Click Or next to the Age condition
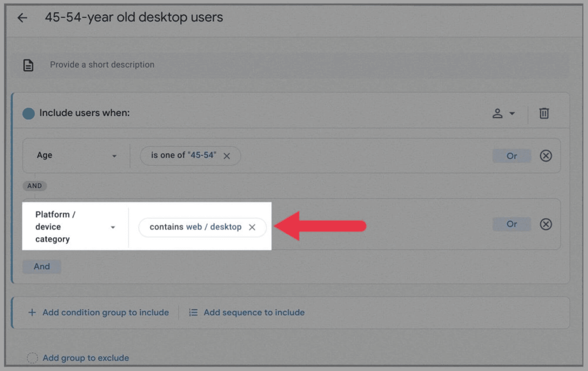The height and width of the screenshot is (371, 588). coord(511,156)
